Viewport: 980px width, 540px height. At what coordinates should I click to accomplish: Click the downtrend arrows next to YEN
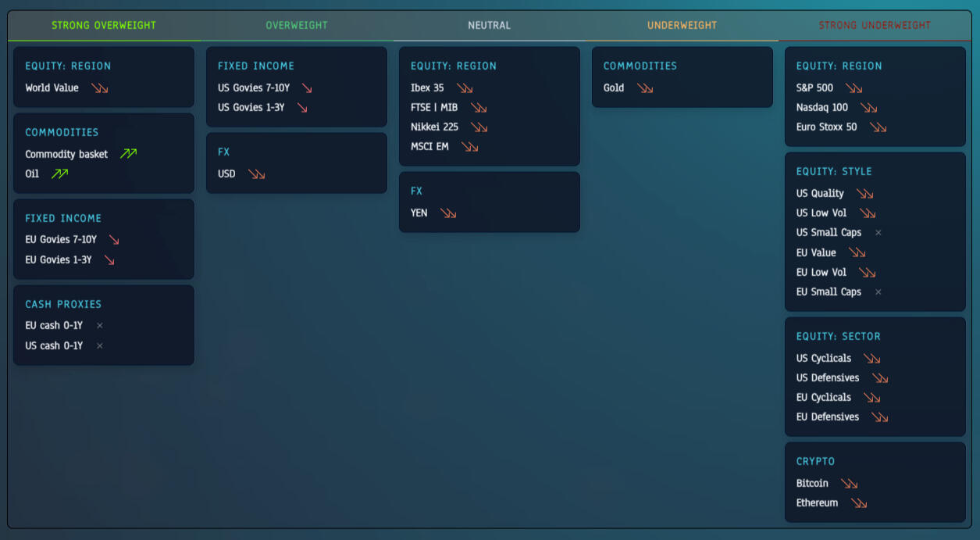pos(448,213)
